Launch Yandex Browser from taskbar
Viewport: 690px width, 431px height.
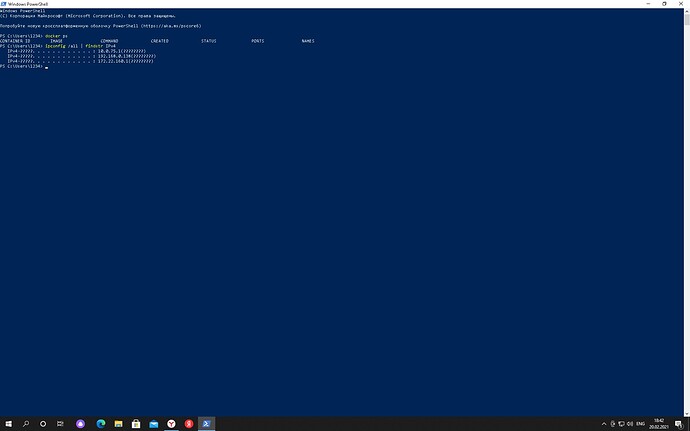[171, 424]
